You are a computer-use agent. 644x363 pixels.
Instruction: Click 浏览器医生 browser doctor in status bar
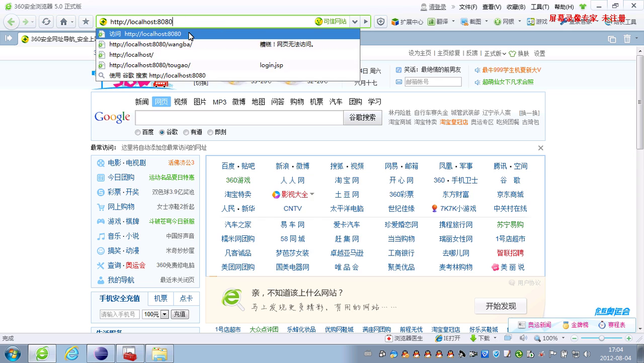pyautogui.click(x=404, y=338)
